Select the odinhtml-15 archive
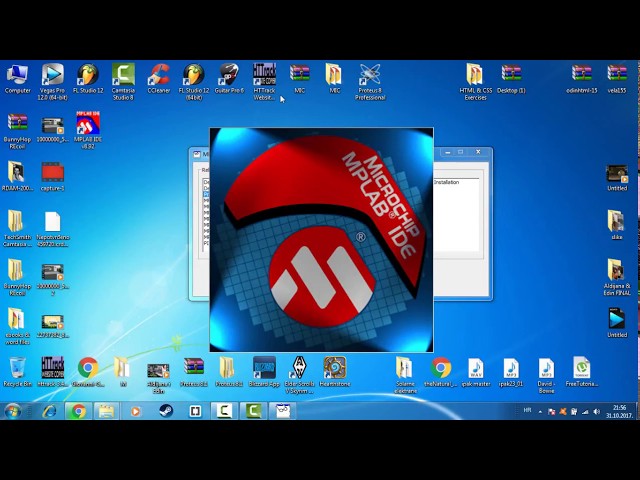 pyautogui.click(x=582, y=80)
